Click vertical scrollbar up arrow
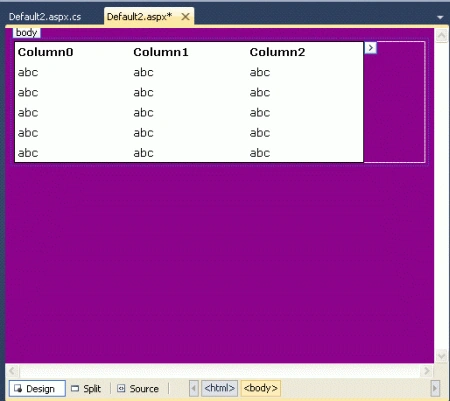This screenshot has width=450, height=401. (441, 35)
